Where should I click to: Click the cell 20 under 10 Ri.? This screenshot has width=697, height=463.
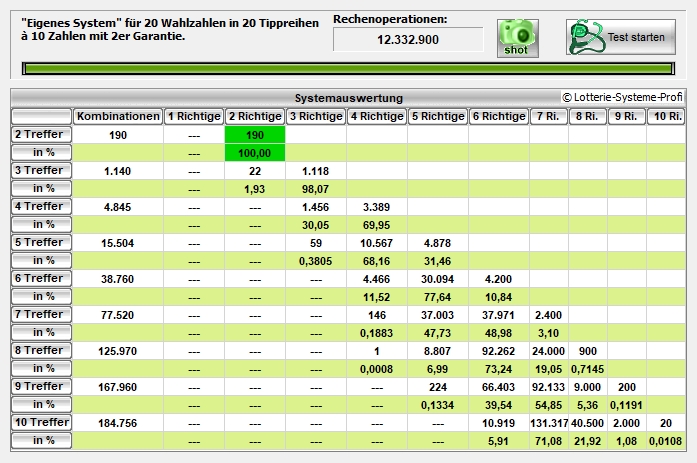click(666, 423)
